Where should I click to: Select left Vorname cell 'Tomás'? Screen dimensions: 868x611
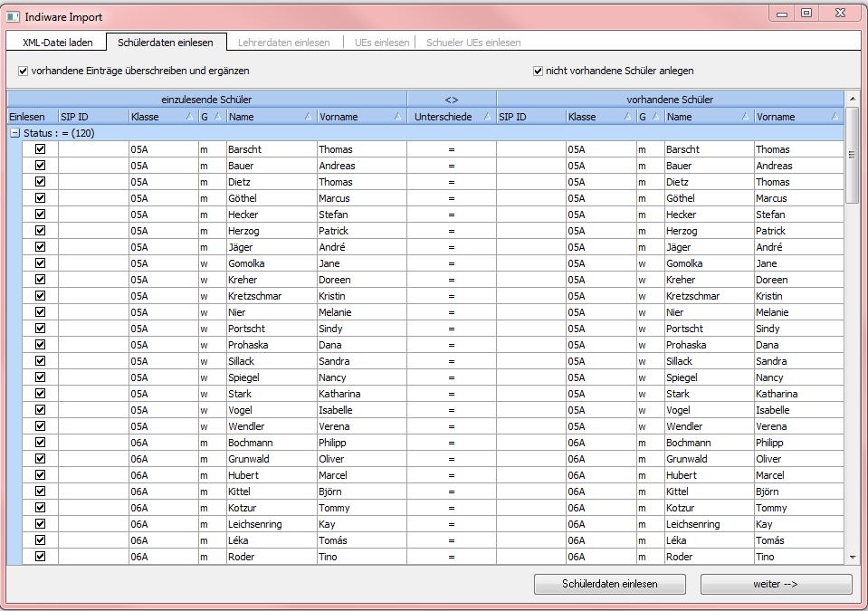pyautogui.click(x=362, y=540)
